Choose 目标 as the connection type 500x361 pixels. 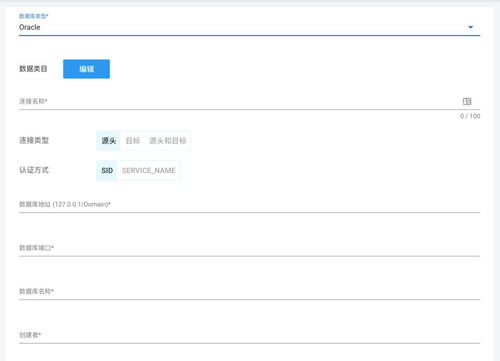pos(133,141)
